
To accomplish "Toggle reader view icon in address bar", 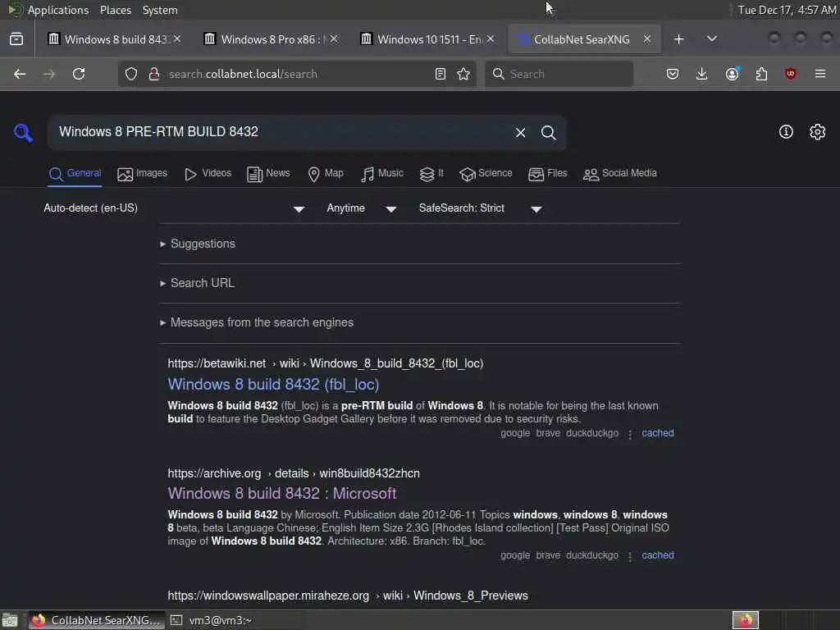I will tap(441, 74).
